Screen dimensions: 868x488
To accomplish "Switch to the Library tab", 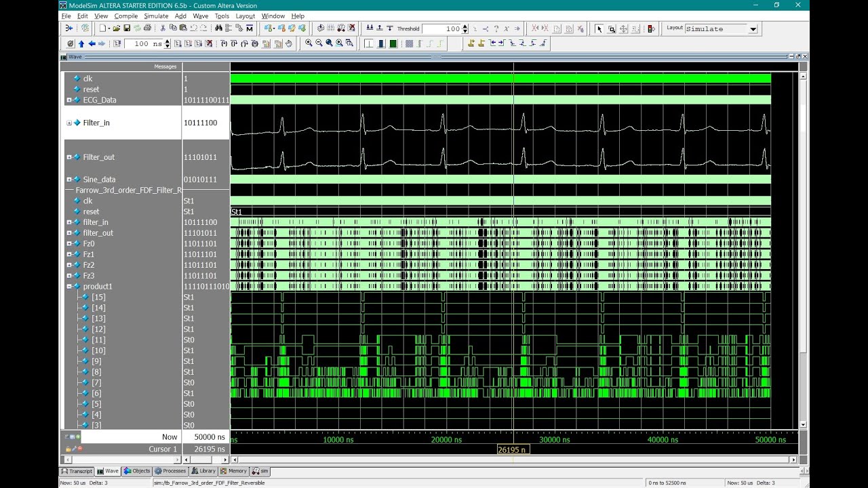I will tap(203, 471).
